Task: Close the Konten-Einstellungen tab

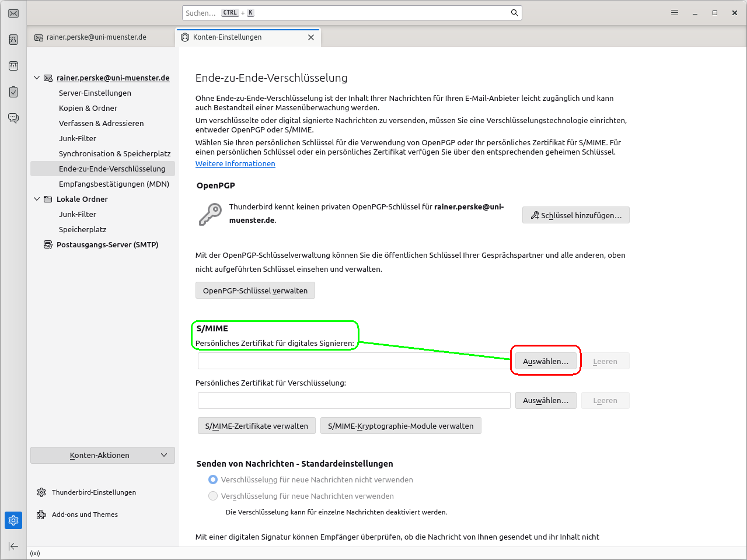Action: [311, 37]
